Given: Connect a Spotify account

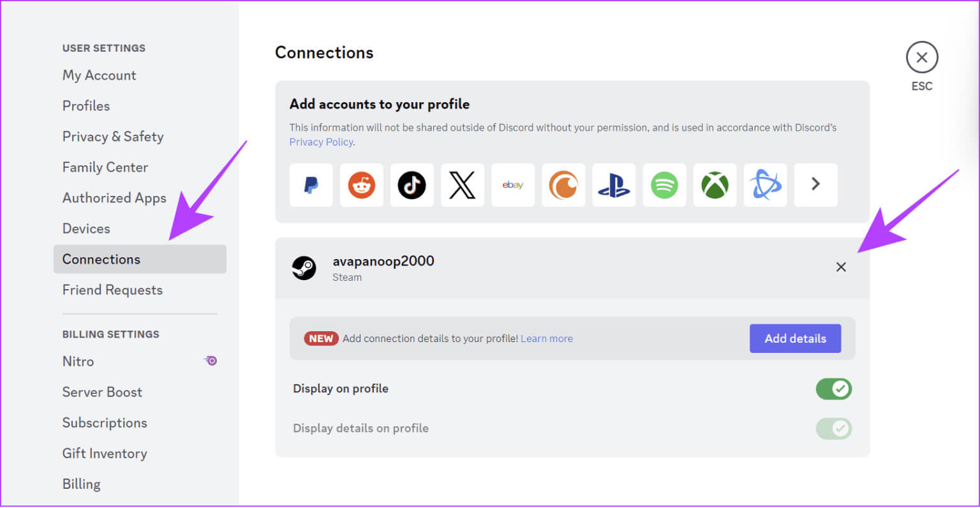Looking at the screenshot, I should click(664, 185).
